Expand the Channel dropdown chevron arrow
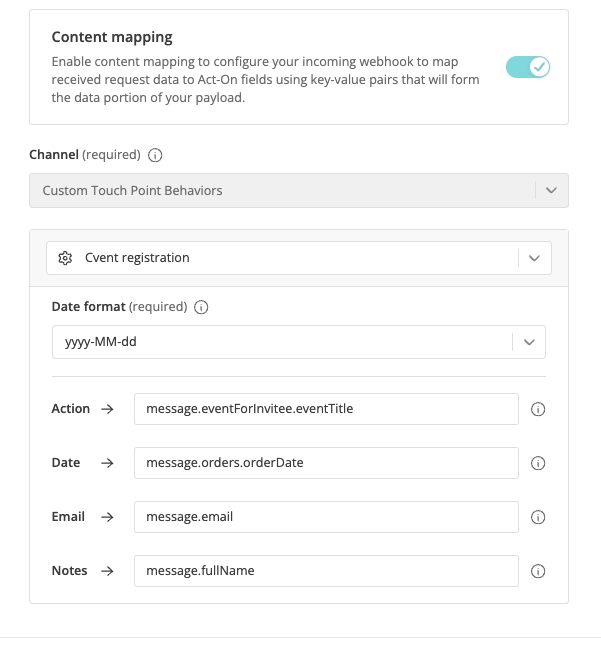 pos(551,190)
